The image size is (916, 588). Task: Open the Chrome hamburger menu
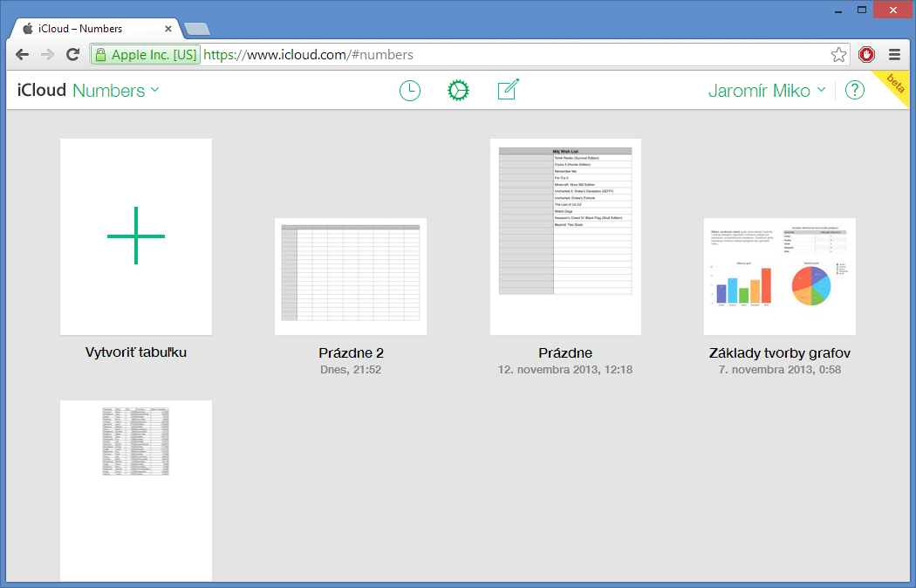(894, 55)
